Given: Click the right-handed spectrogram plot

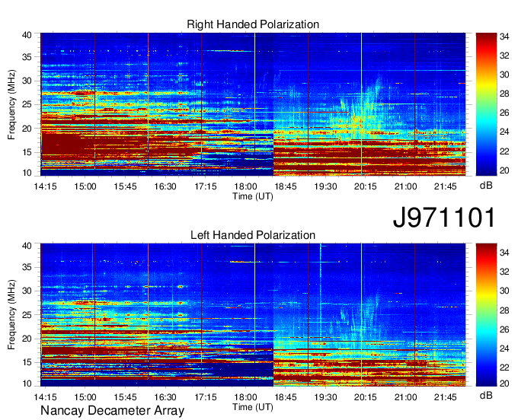Looking at the screenshot, I should (253, 104).
